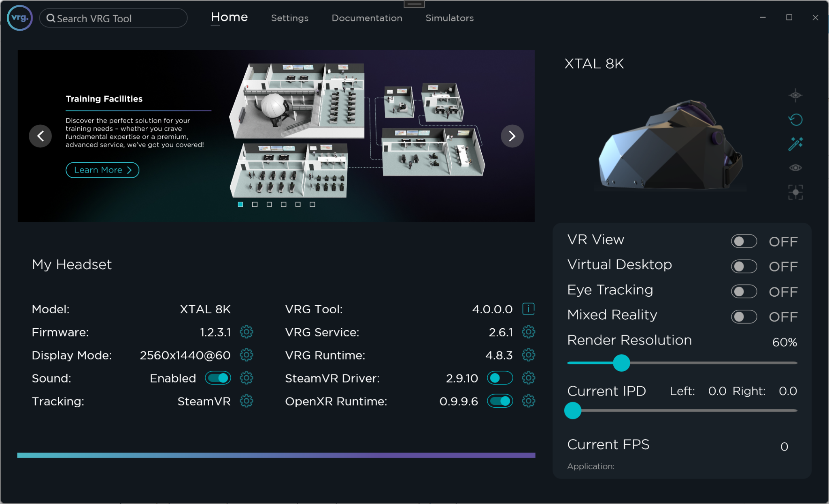The height and width of the screenshot is (504, 829).
Task: Disable headset Sound toggle
Action: [x=217, y=378]
